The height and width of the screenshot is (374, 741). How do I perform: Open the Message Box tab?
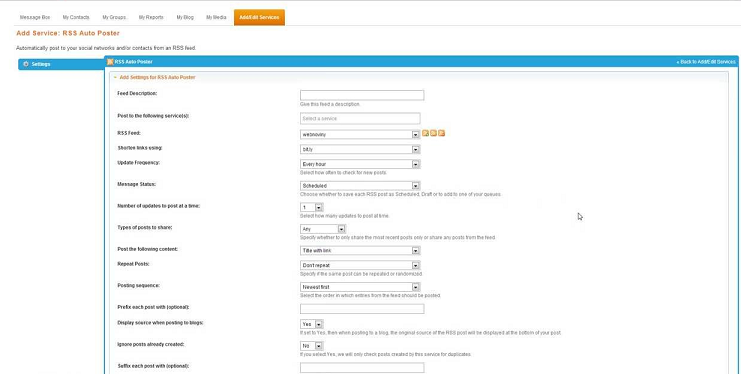pyautogui.click(x=35, y=17)
